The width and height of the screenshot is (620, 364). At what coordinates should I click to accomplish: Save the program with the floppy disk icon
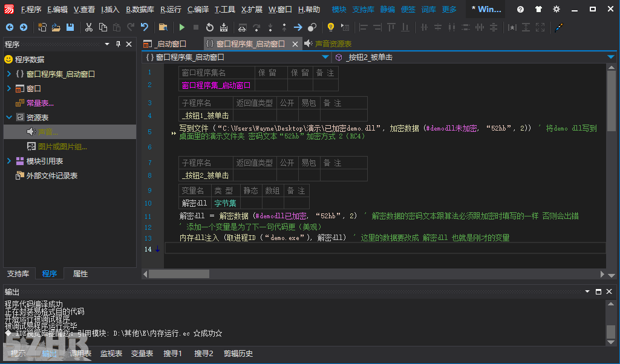pyautogui.click(x=70, y=27)
